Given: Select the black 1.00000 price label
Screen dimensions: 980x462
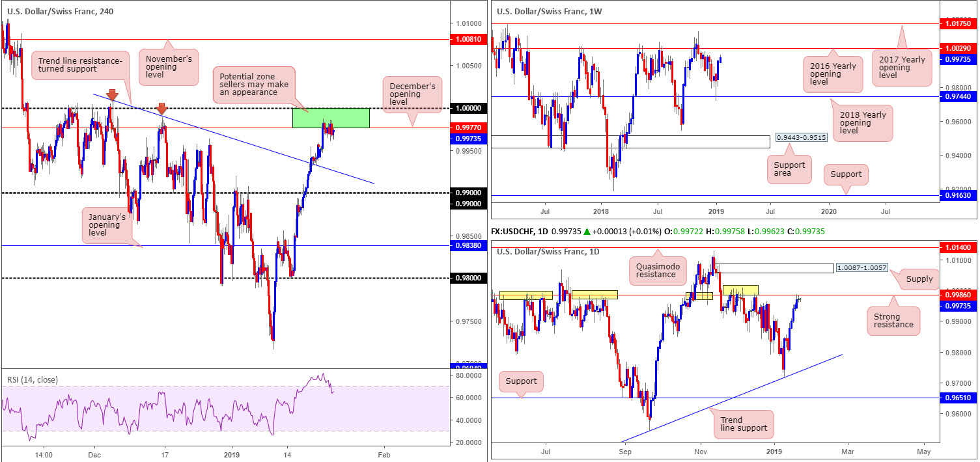Looking at the screenshot, I should tap(468, 108).
